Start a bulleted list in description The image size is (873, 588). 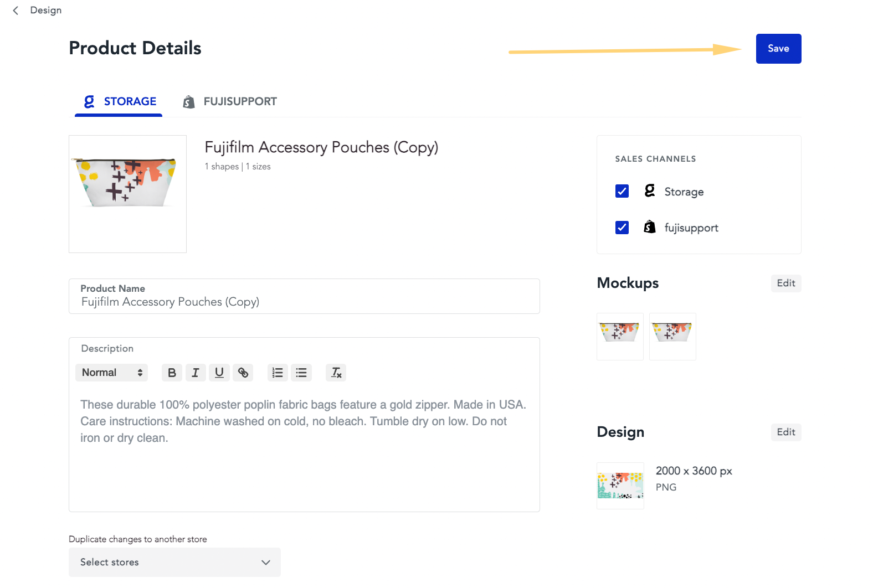[301, 373]
